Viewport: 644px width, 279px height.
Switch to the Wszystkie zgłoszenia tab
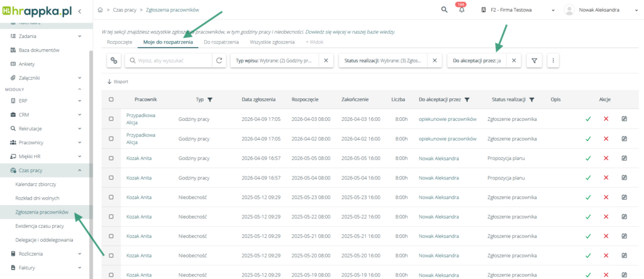click(x=272, y=42)
